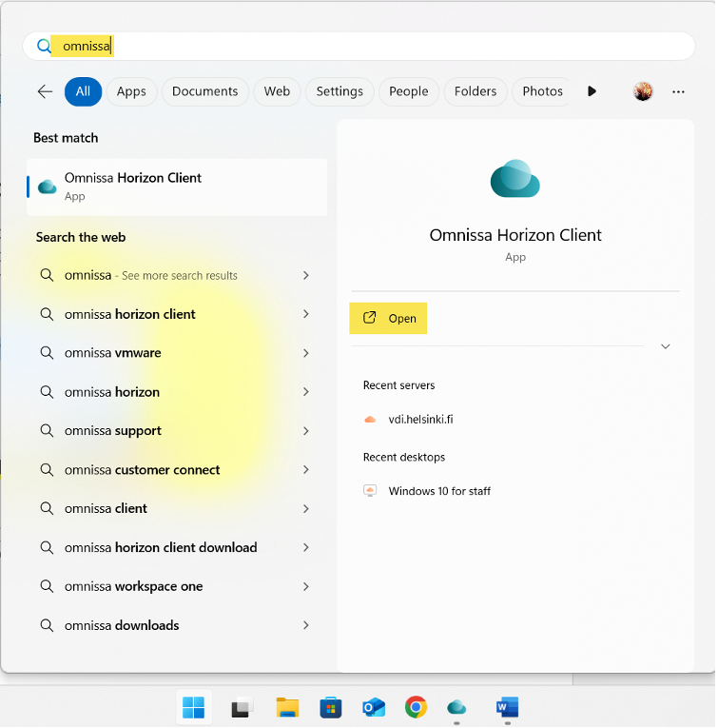
Task: Select web suggestion omnissa vmware
Action: pyautogui.click(x=175, y=353)
